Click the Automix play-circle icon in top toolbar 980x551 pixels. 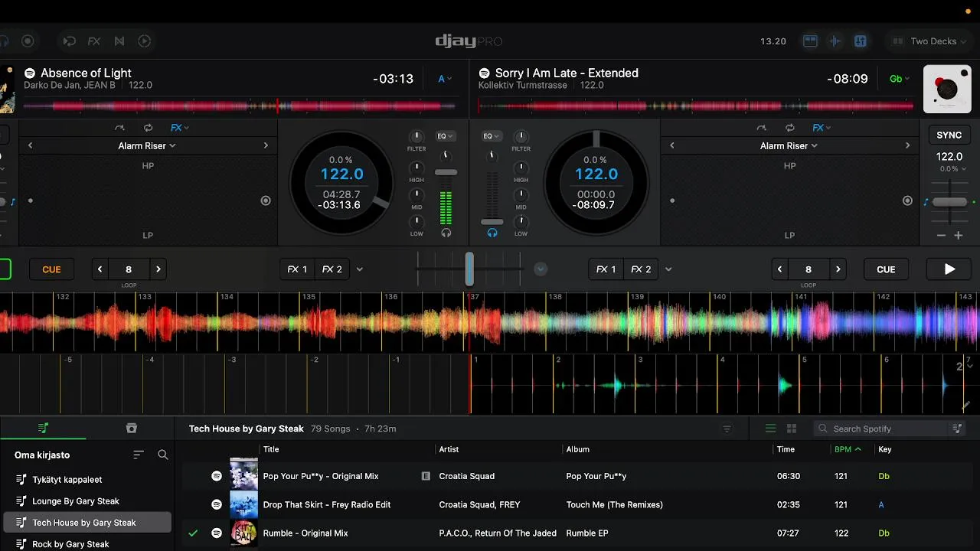(x=145, y=41)
